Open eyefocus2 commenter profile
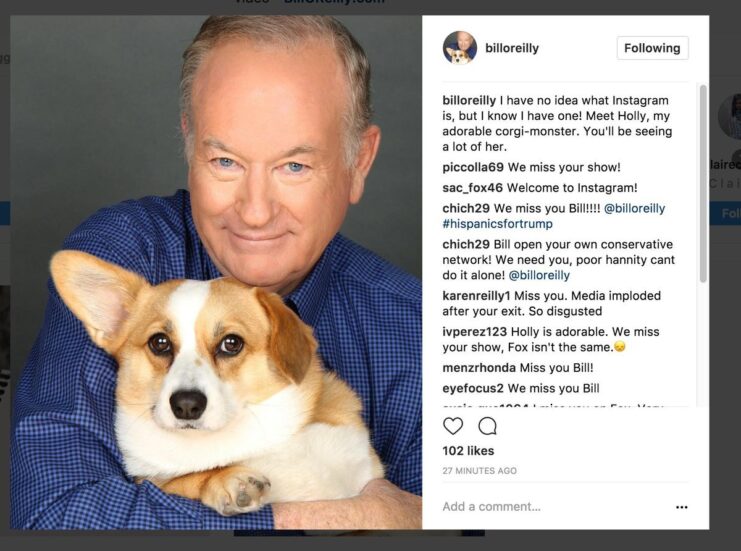Image resolution: width=741 pixels, height=551 pixels. click(473, 388)
